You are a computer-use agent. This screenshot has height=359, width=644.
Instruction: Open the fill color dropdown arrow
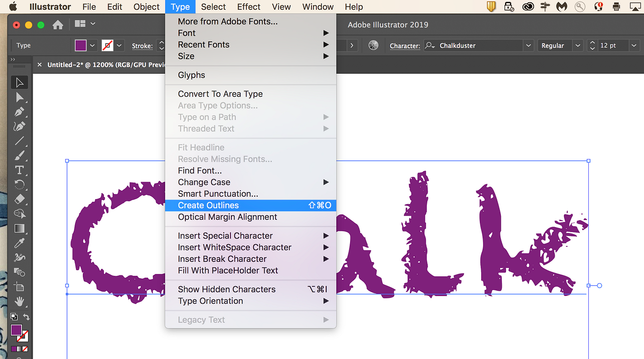point(92,46)
